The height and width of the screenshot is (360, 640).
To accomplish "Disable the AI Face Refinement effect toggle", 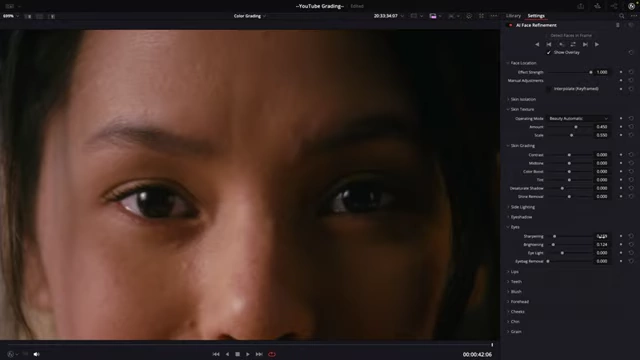I will click(x=510, y=25).
